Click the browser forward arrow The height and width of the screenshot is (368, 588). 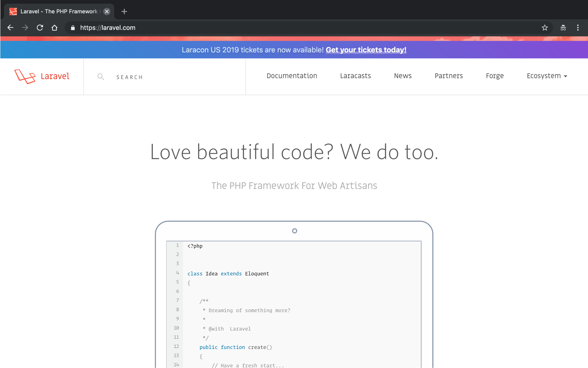[25, 28]
